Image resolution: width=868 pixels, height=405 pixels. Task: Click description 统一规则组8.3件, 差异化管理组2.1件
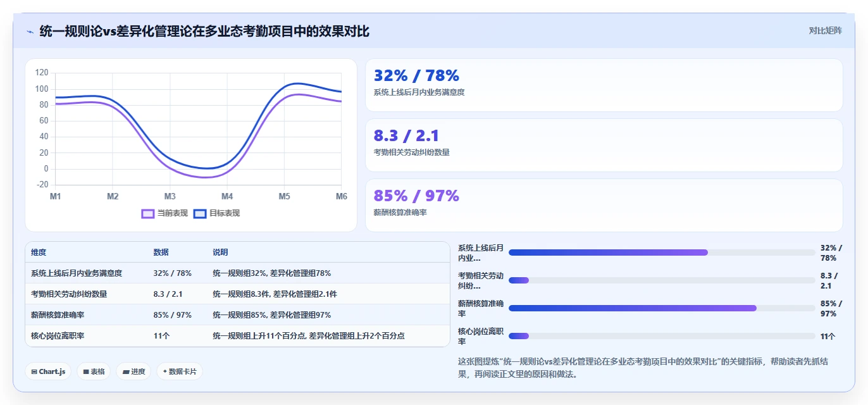[275, 294]
